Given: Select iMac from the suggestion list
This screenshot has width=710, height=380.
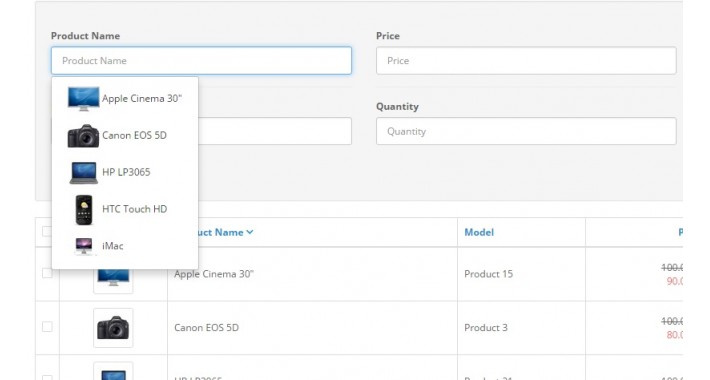Looking at the screenshot, I should (x=125, y=246).
